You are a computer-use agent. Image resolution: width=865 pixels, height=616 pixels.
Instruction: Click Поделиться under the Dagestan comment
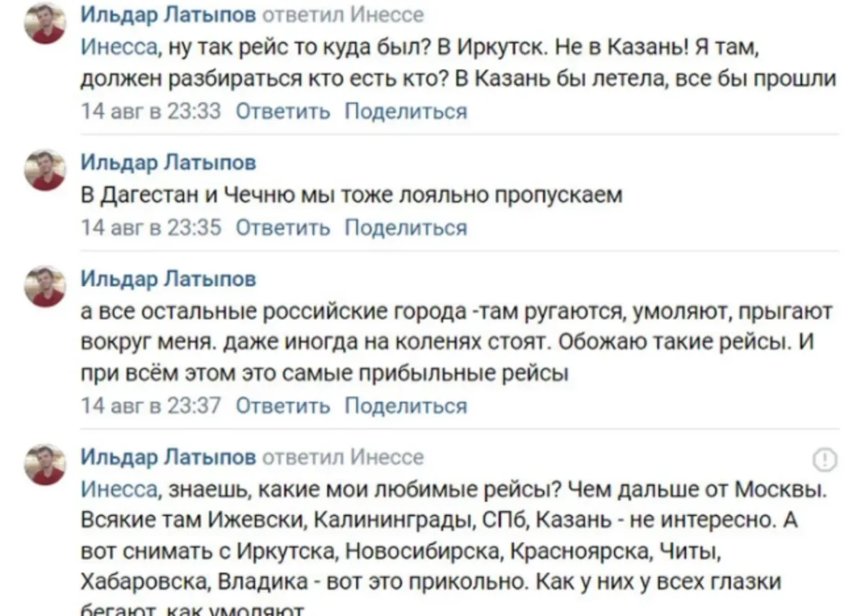tap(405, 228)
